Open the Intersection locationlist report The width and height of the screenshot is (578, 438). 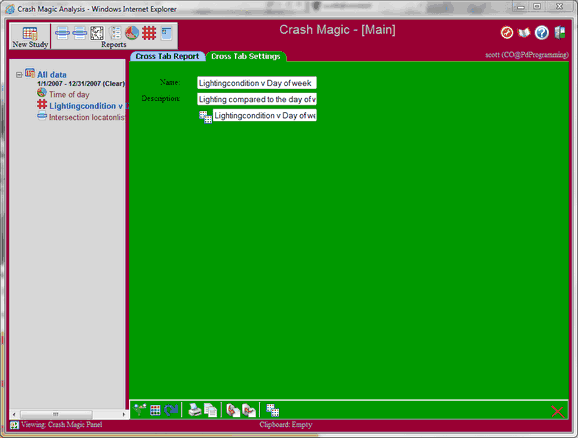coord(87,117)
